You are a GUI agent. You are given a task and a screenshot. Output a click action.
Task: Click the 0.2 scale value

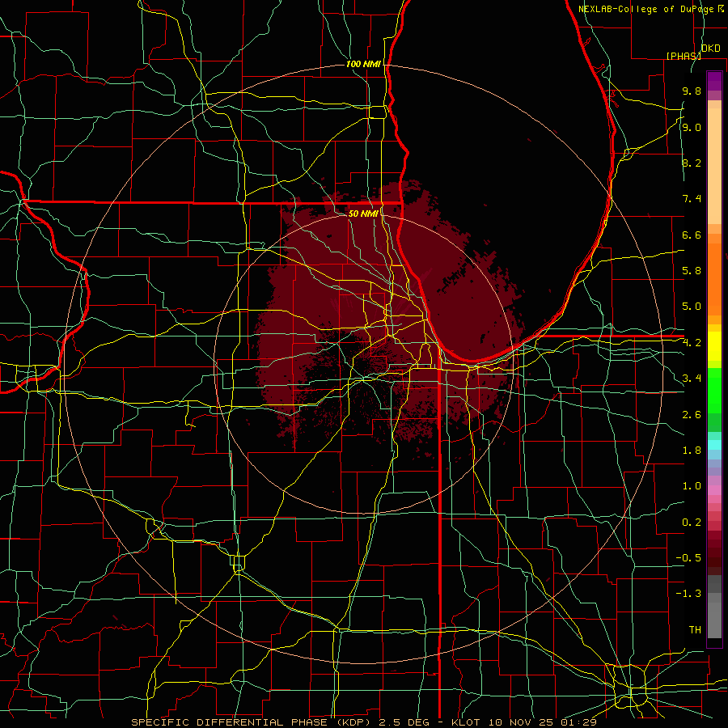(692, 523)
